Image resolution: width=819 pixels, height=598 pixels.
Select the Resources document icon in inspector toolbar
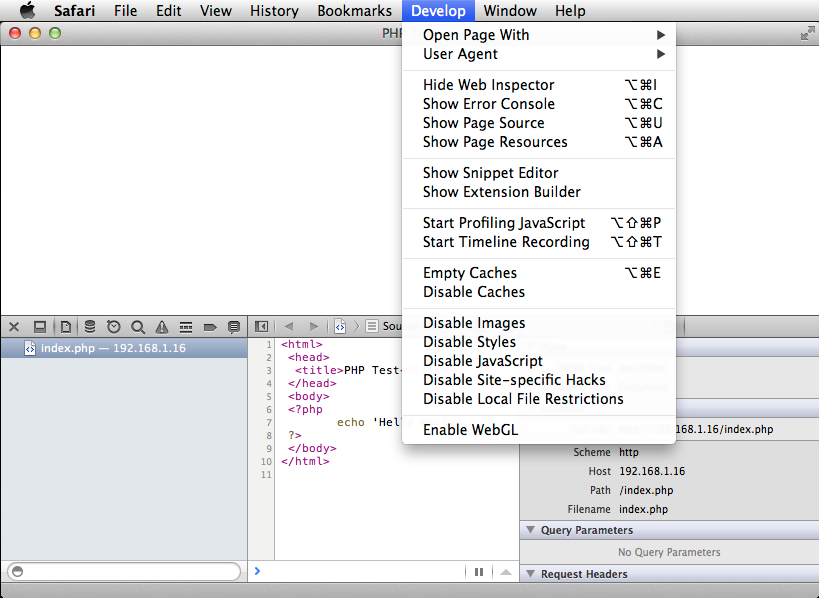click(66, 327)
